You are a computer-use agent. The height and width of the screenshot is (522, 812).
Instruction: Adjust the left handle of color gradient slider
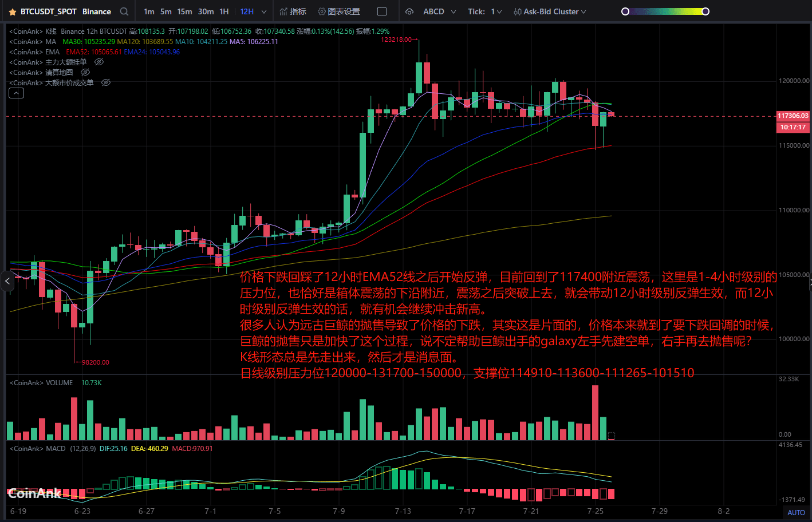[625, 11]
